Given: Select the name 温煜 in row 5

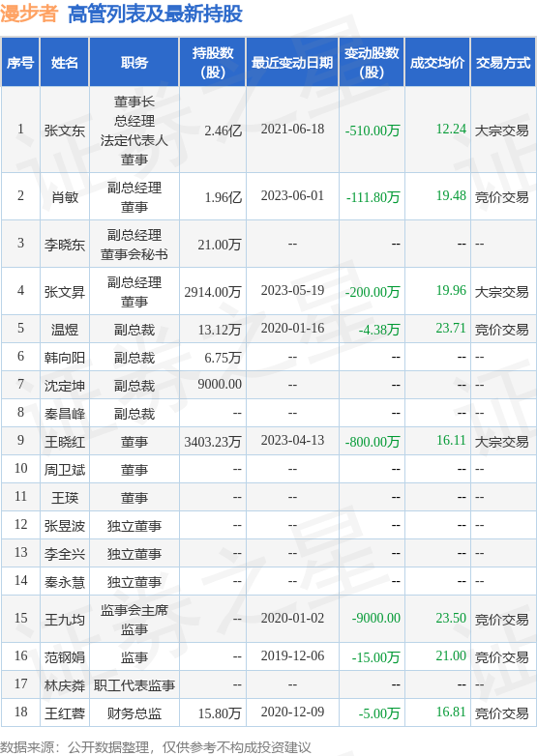Looking at the screenshot, I should coord(65,329).
